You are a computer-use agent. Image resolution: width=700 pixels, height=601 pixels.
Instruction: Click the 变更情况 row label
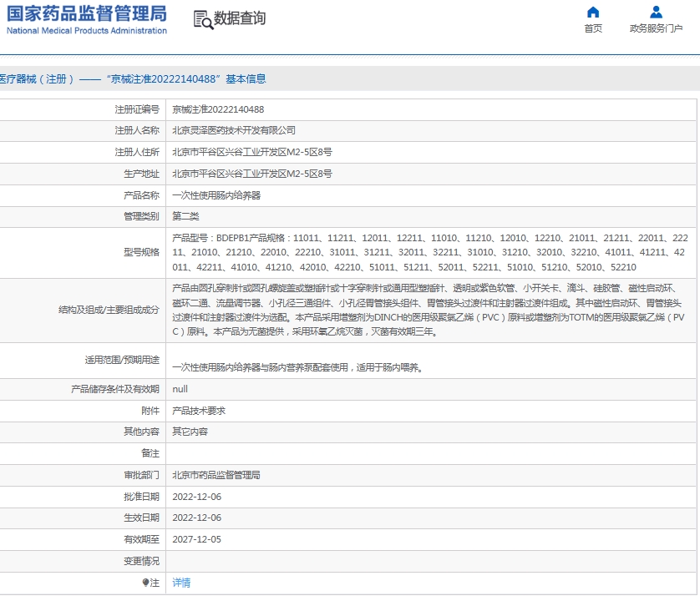coord(141,561)
